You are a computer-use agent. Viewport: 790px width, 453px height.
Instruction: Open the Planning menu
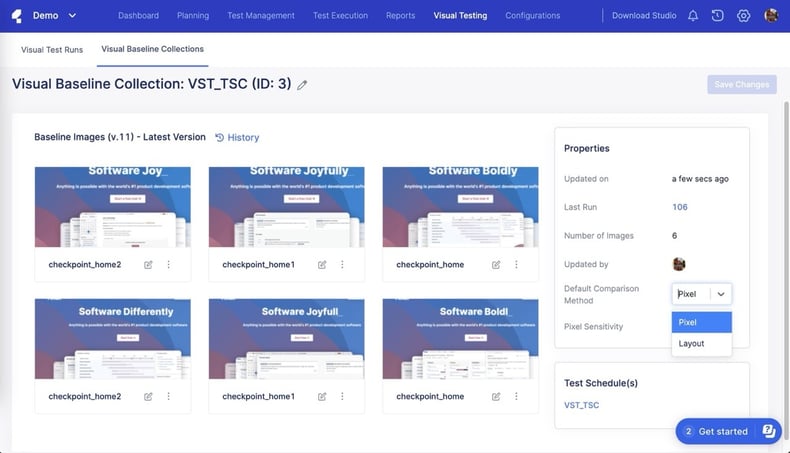tap(193, 16)
